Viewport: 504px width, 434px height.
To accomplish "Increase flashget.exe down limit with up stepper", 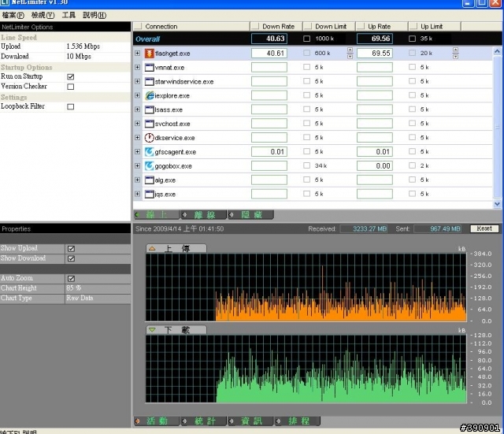I will tap(350, 50).
